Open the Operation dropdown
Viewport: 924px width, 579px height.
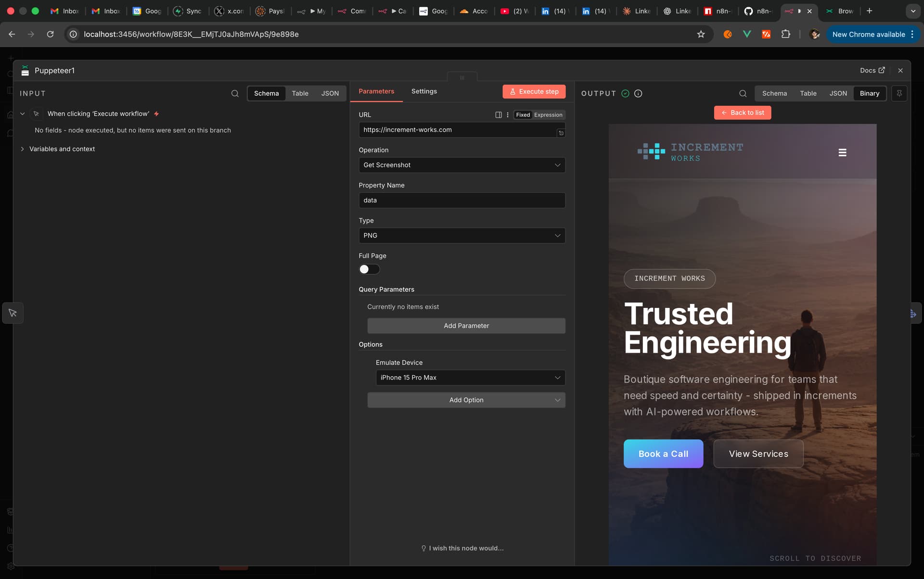pyautogui.click(x=462, y=165)
